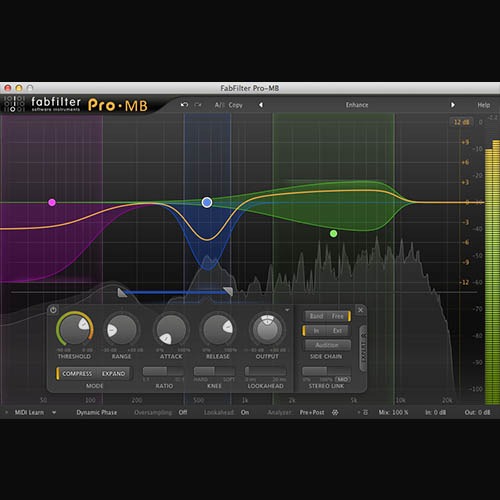Open the Analyzer Pre+Post menu
Viewport: 500px width, 500px height.
312,412
